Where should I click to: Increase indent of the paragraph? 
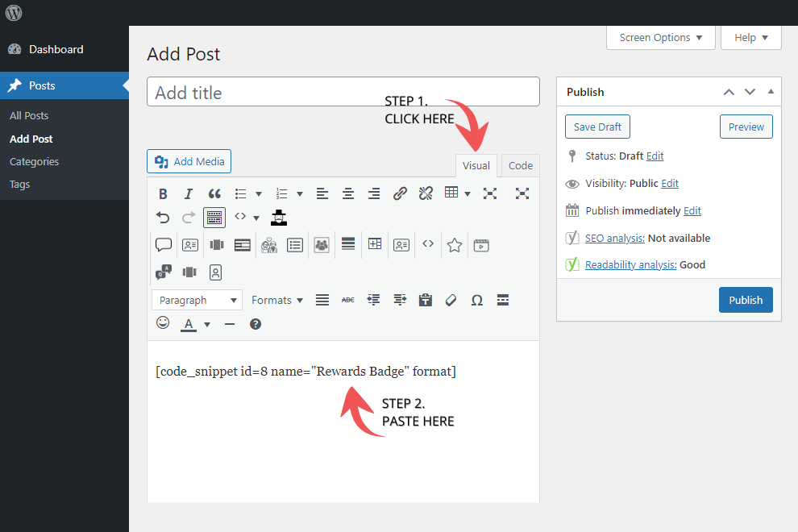[x=400, y=300]
